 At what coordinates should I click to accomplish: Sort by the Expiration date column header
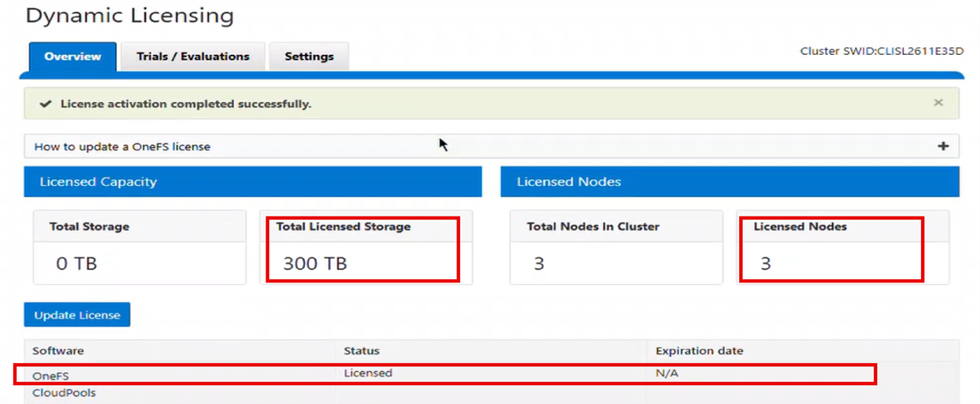pyautogui.click(x=699, y=351)
